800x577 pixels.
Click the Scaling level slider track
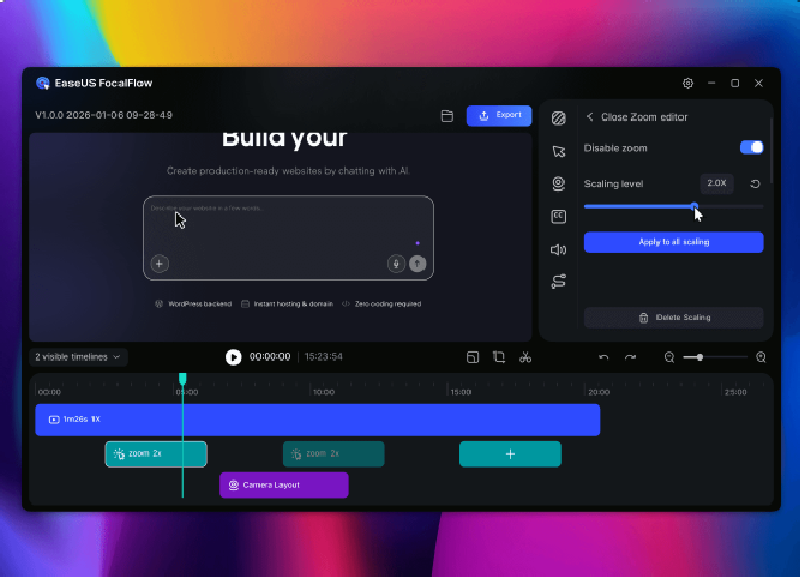tap(673, 207)
